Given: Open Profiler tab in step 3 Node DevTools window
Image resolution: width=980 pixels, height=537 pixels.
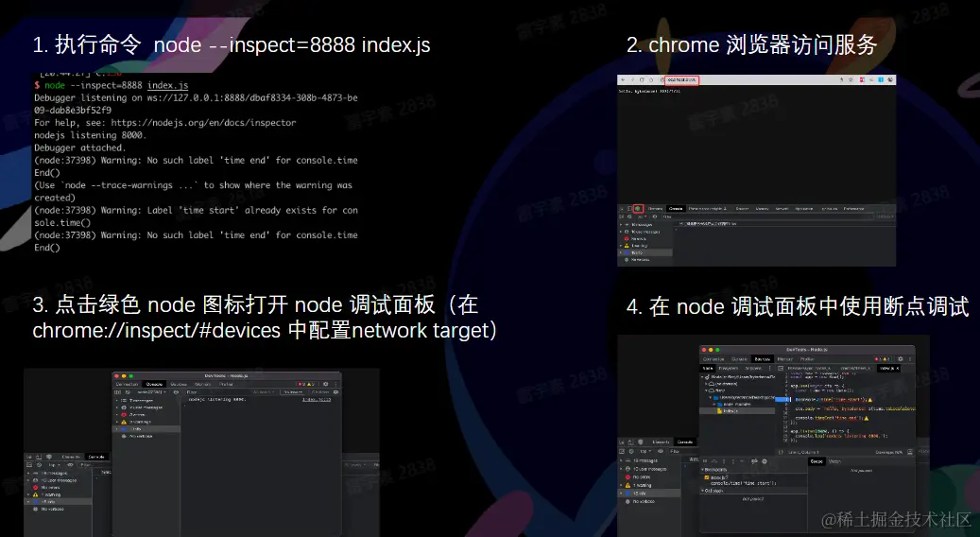Looking at the screenshot, I should [226, 384].
